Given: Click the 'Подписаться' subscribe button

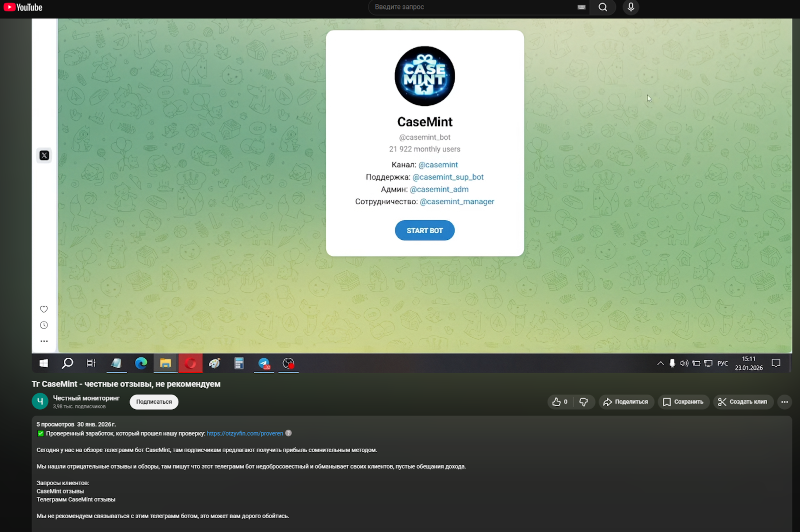Looking at the screenshot, I should 154,402.
